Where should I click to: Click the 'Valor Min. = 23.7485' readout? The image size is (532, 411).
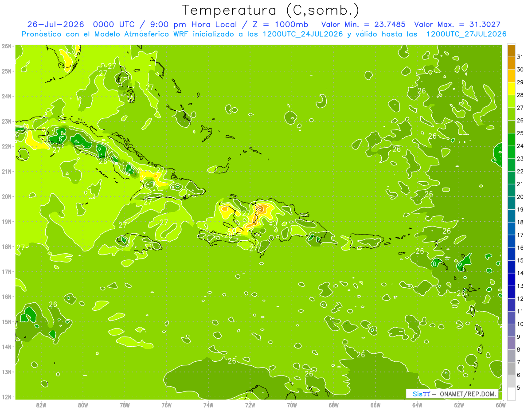coord(364,24)
